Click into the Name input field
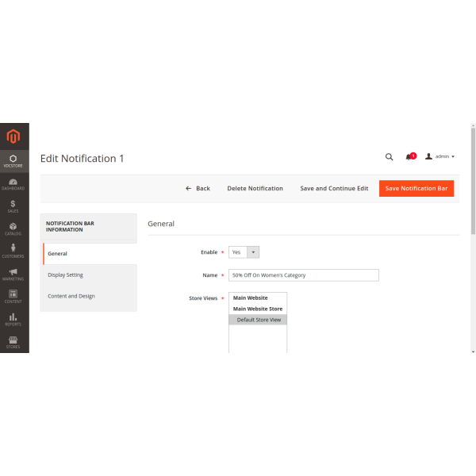This screenshot has height=476, width=476. click(x=304, y=275)
